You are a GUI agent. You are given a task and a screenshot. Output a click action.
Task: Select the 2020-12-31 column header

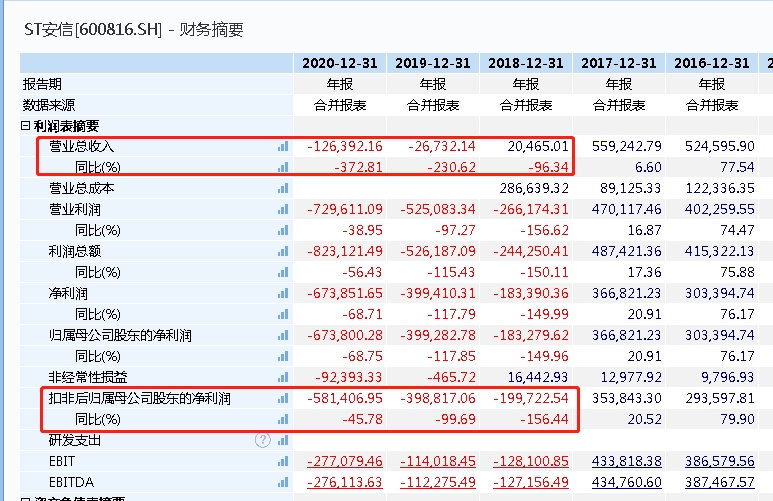pos(340,64)
